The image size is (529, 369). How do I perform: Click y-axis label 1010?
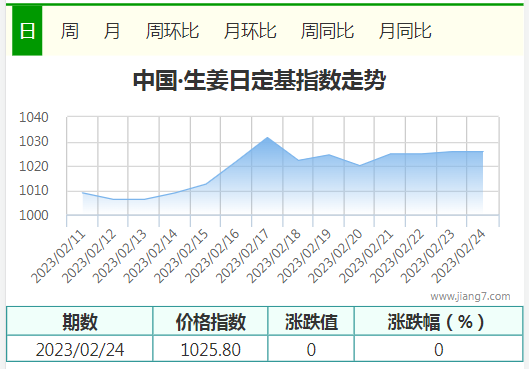point(34,191)
